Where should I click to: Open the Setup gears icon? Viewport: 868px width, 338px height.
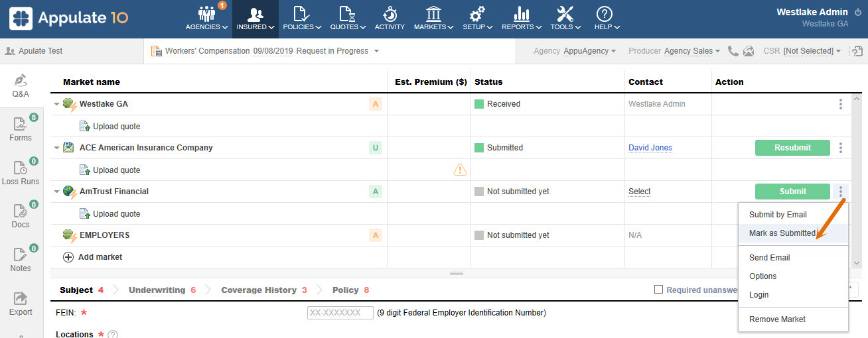pyautogui.click(x=477, y=14)
